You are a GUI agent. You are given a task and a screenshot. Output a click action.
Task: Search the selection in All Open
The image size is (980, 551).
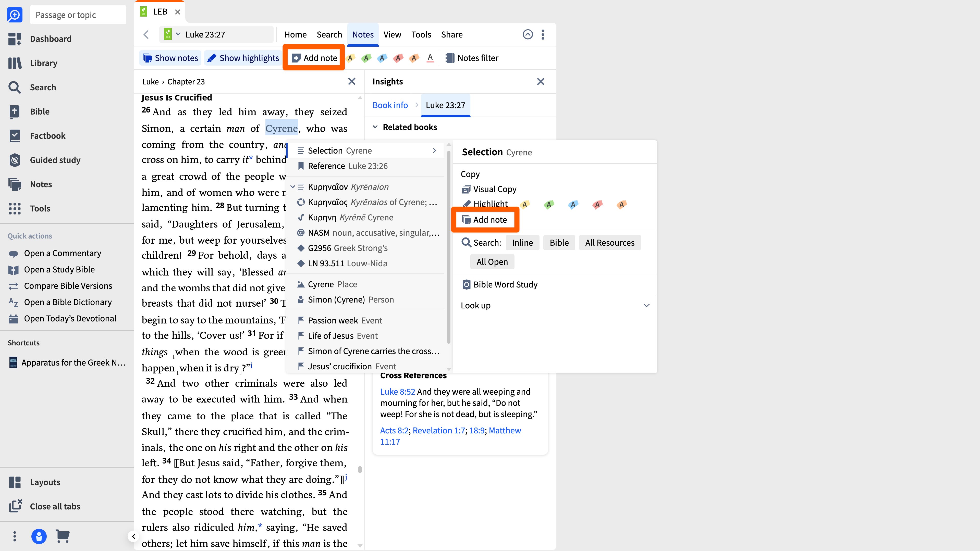(x=492, y=262)
